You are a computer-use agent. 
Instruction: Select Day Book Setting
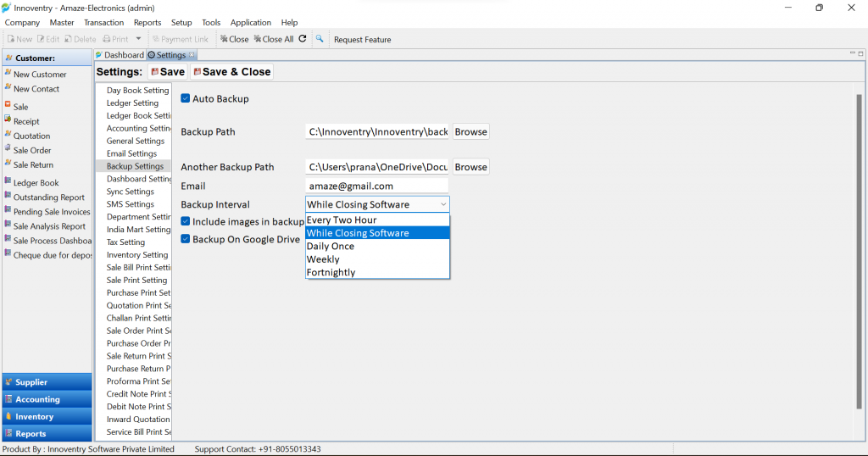click(x=137, y=90)
